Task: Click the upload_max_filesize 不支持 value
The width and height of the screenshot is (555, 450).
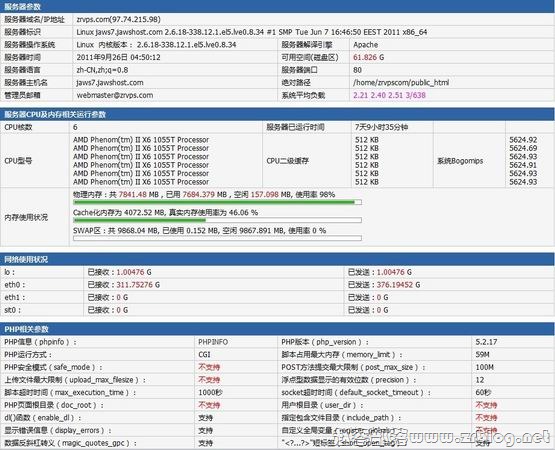Action: click(x=209, y=380)
